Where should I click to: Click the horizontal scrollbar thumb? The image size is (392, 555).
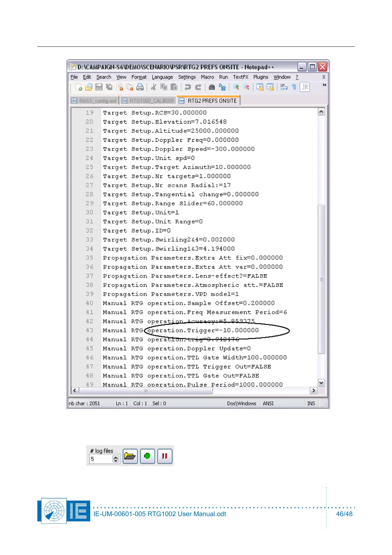[x=146, y=391]
